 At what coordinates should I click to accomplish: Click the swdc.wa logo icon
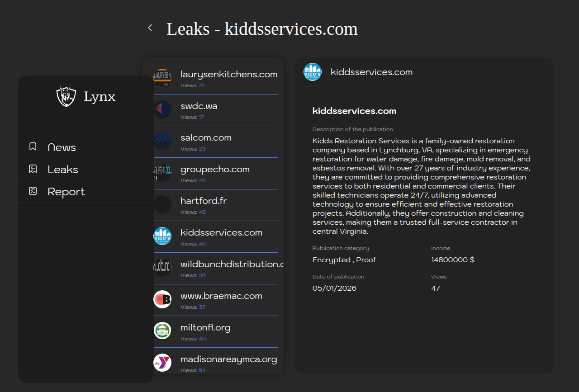(162, 109)
